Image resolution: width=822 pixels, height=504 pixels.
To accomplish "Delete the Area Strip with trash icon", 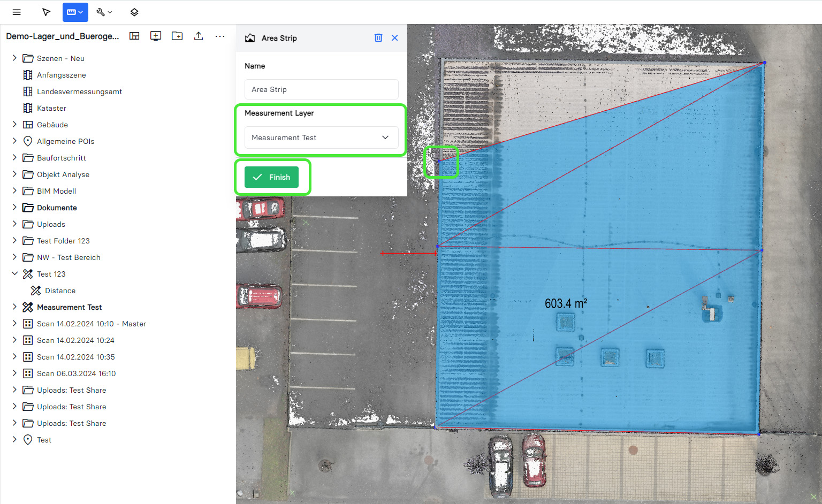I will click(x=378, y=38).
